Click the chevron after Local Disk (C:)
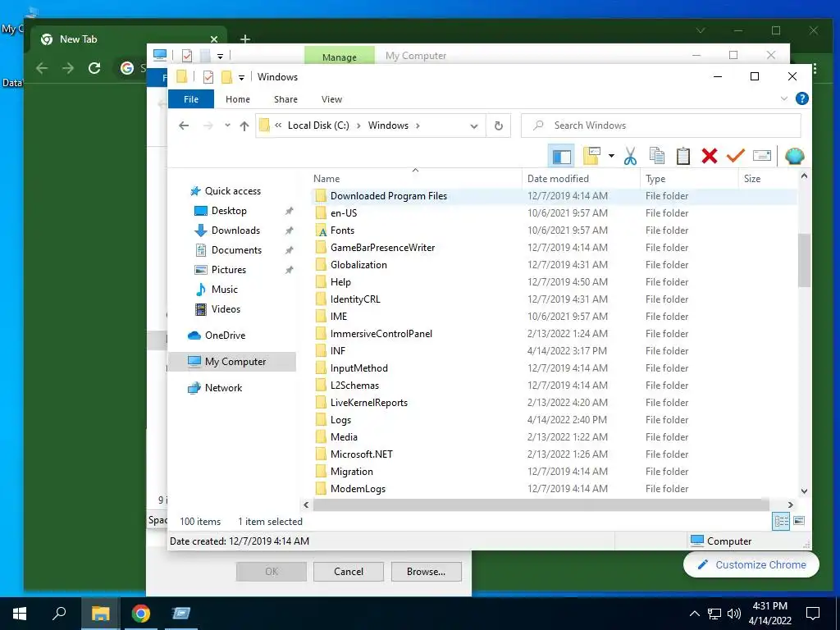 (x=358, y=126)
